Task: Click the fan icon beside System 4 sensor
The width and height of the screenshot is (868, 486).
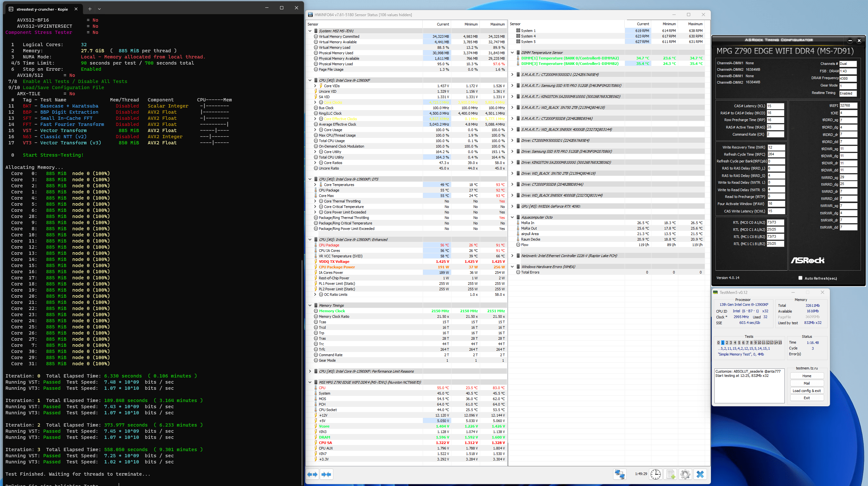Action: tap(518, 36)
